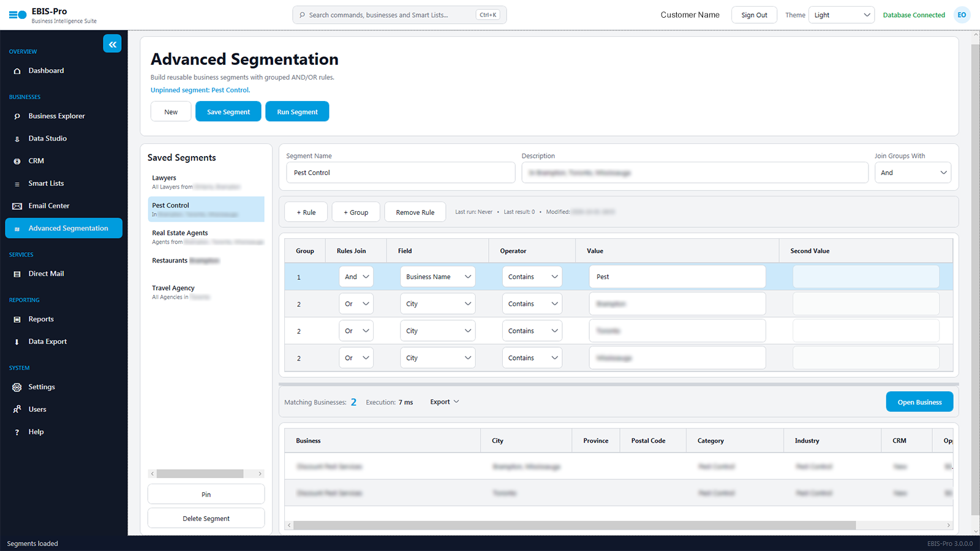Click the Email Center envelope icon
The height and width of the screenshot is (551, 980).
pos(17,206)
